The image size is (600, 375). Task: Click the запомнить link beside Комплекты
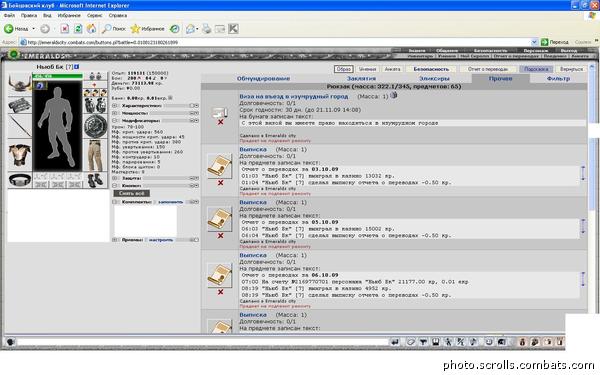coord(170,202)
